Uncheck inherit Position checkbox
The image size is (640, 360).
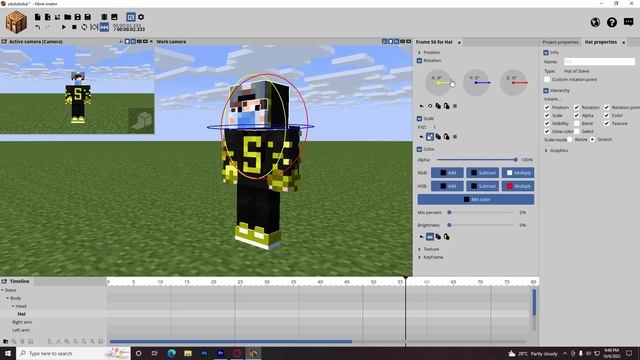click(x=547, y=107)
